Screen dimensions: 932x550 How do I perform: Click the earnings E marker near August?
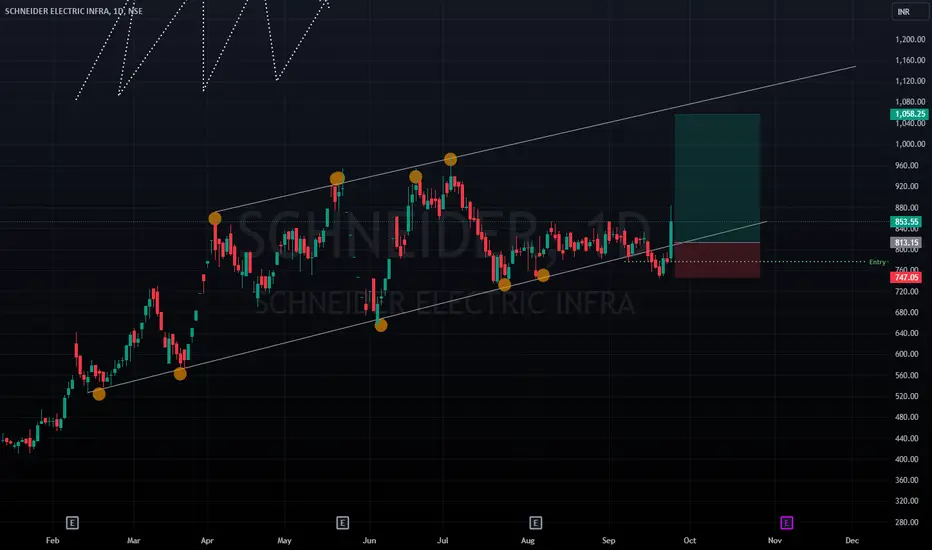(x=536, y=523)
